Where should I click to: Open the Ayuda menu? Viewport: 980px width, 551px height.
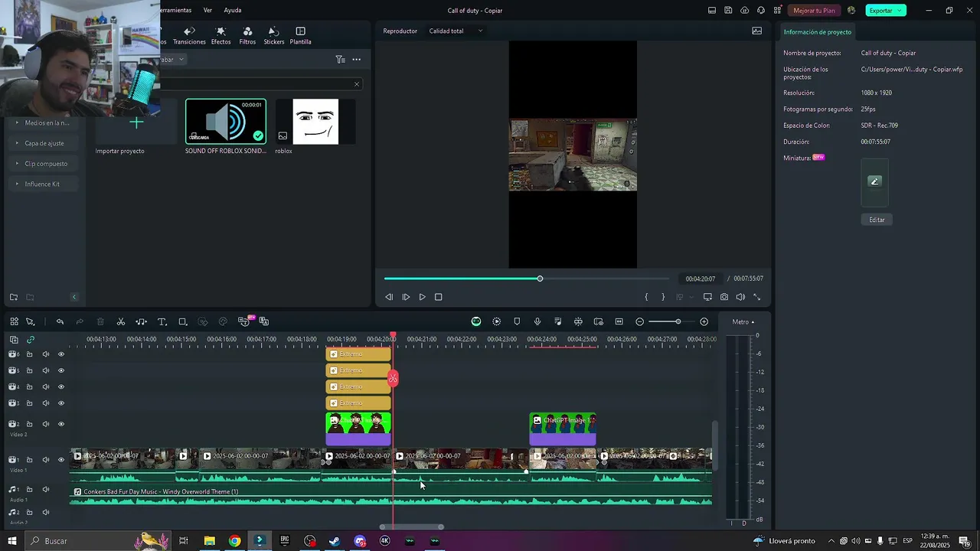(233, 10)
